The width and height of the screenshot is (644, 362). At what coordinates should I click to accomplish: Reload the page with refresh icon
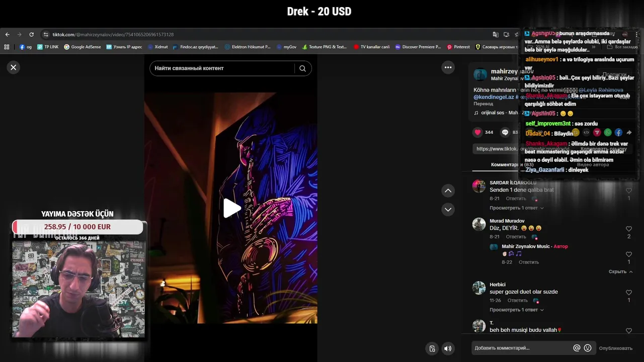pos(31,35)
